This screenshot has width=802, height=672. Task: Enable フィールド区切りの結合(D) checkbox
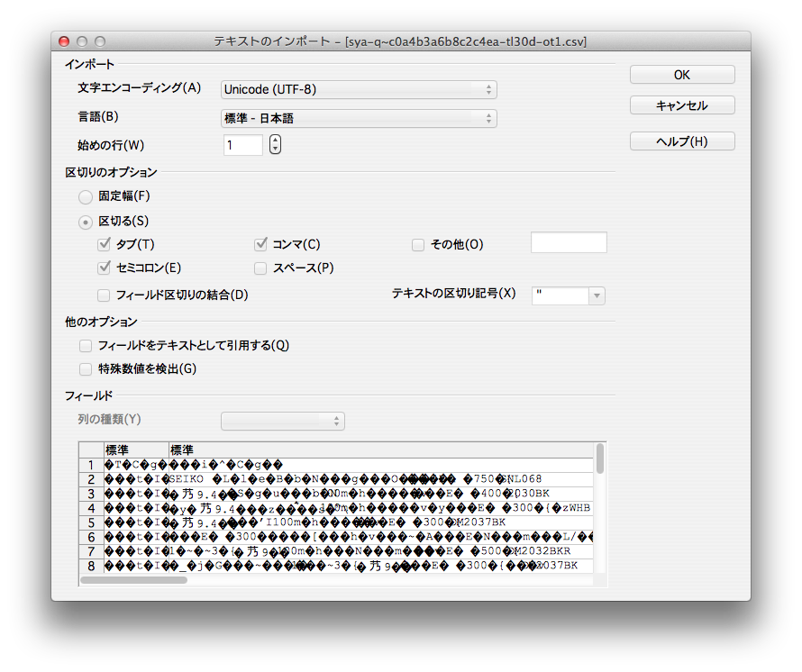click(x=104, y=295)
